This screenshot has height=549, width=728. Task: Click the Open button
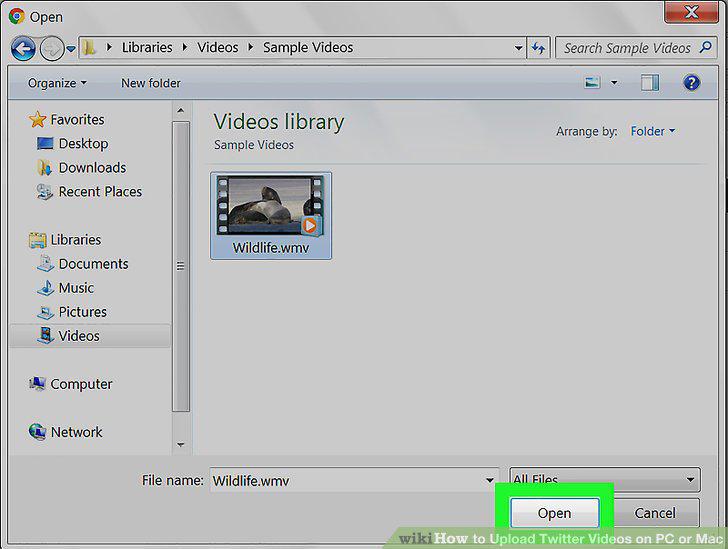click(x=554, y=513)
